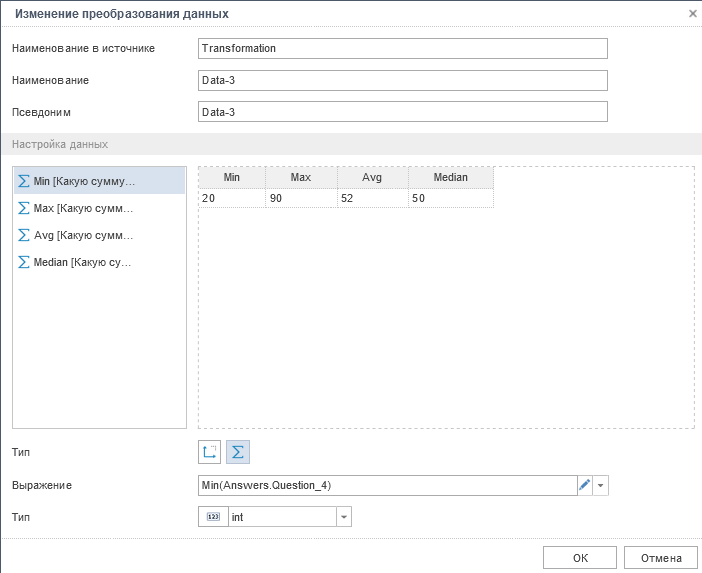Choose the Avg measure list item
Screen dimensions: 702x573
82,235
